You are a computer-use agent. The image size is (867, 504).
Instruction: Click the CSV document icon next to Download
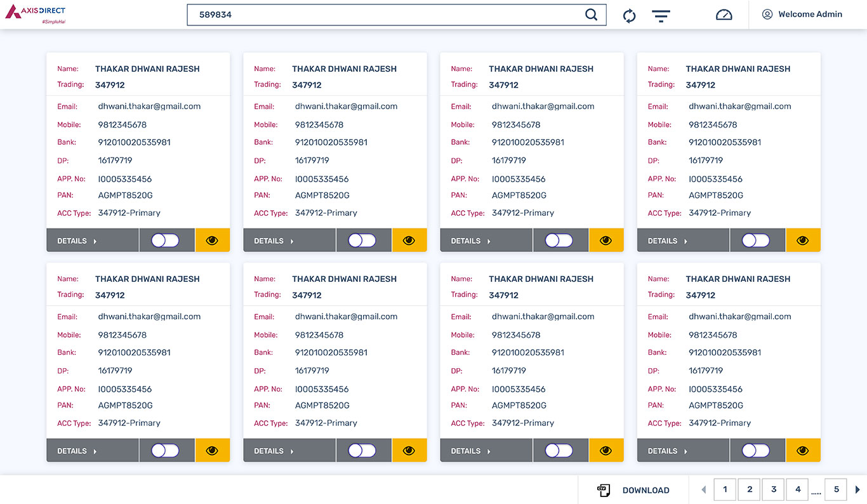[604, 490]
